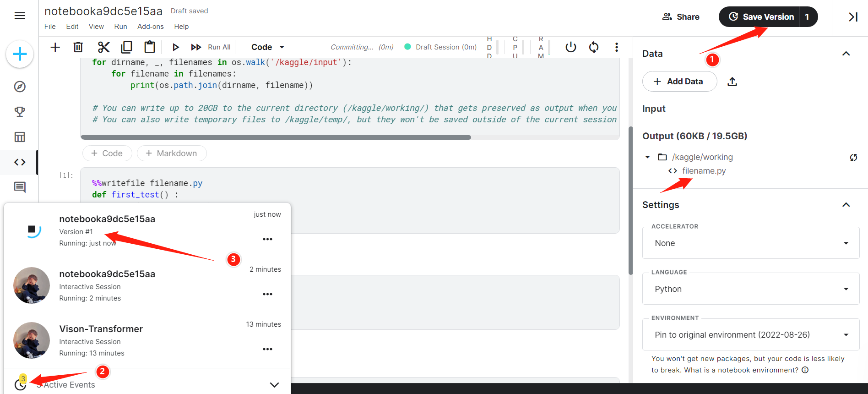Click the horizontal scrollbar of the code cell
Screen dimensions: 868x394
(276, 137)
